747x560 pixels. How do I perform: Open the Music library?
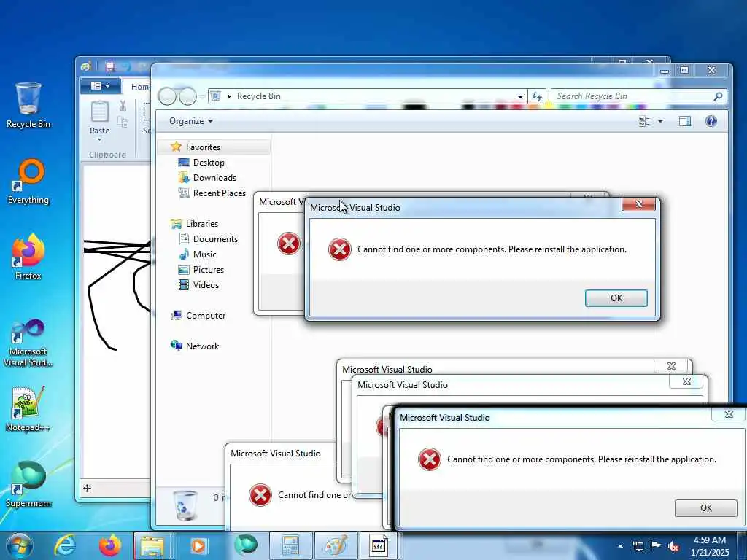click(x=204, y=254)
